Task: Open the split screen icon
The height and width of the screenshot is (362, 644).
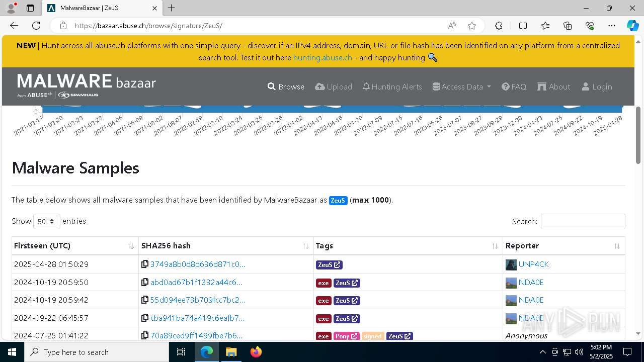Action: [x=523, y=26]
